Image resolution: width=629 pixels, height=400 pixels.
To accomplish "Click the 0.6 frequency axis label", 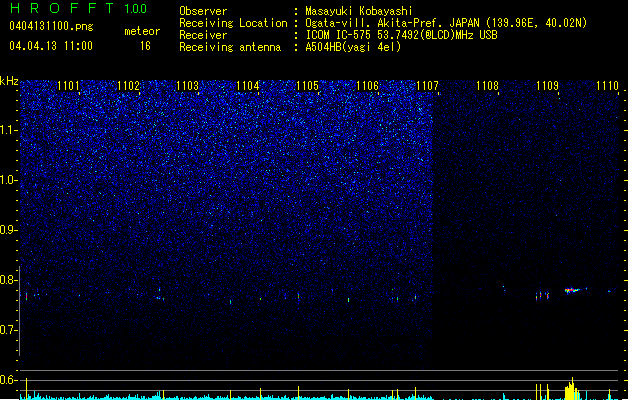I will click(x=8, y=380).
